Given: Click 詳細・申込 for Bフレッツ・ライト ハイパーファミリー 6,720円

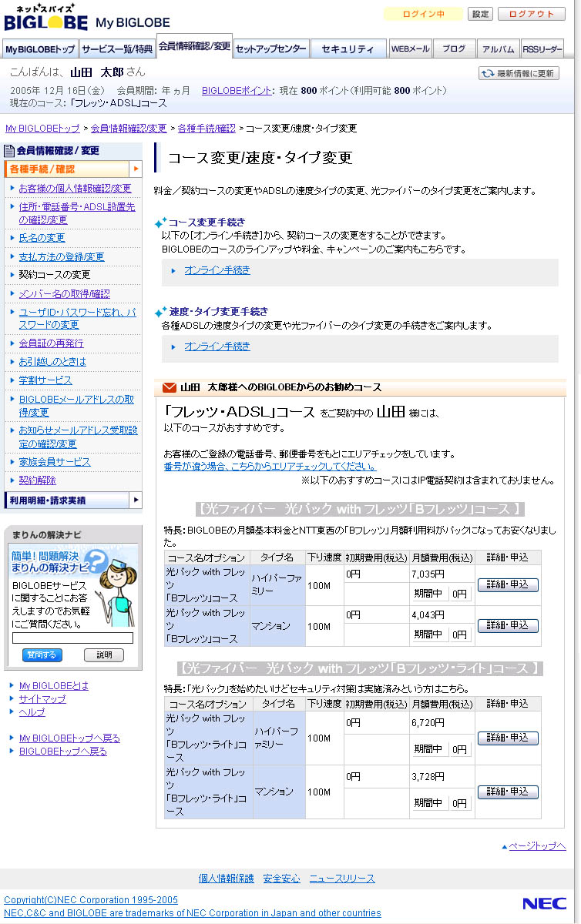Looking at the screenshot, I should pyautogui.click(x=508, y=738).
